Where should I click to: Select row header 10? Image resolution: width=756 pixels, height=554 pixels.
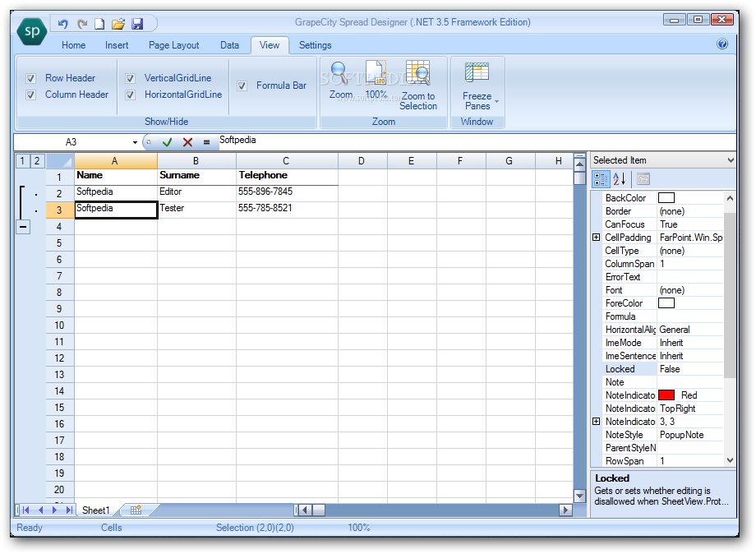[59, 325]
